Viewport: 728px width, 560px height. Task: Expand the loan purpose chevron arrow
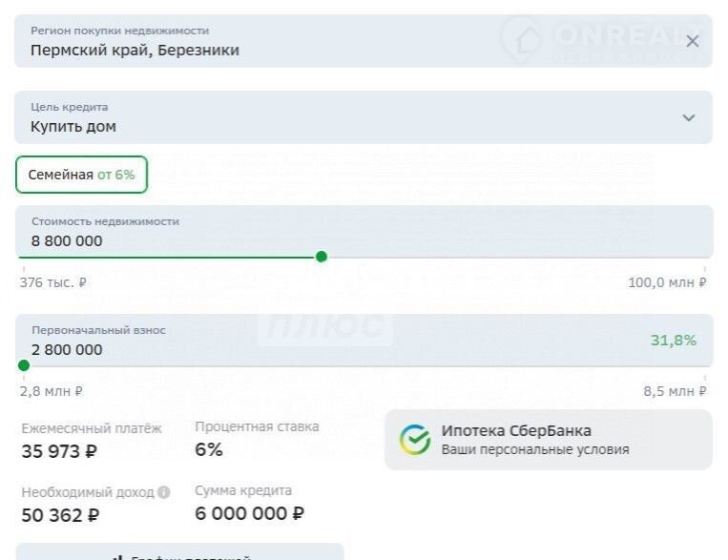pyautogui.click(x=689, y=117)
